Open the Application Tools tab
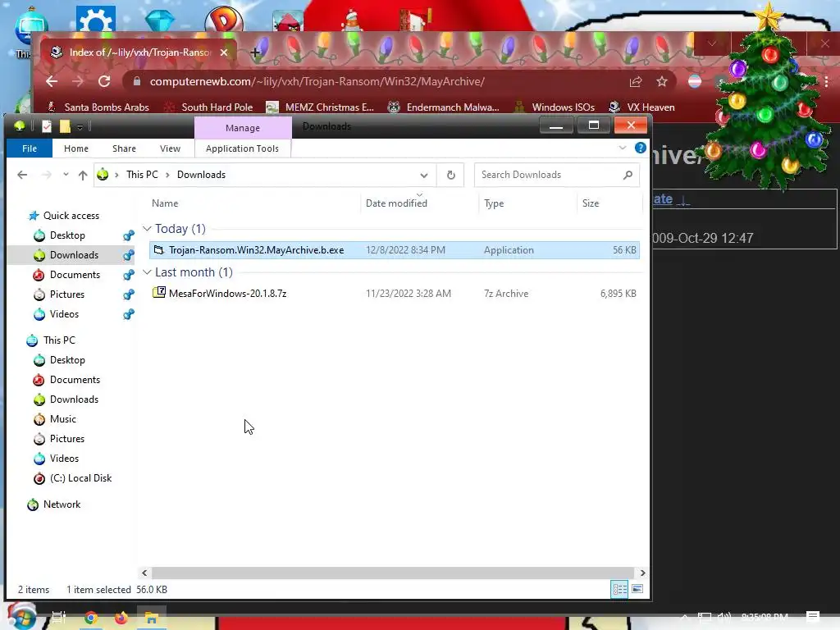Viewport: 840px width, 630px height. tap(242, 148)
